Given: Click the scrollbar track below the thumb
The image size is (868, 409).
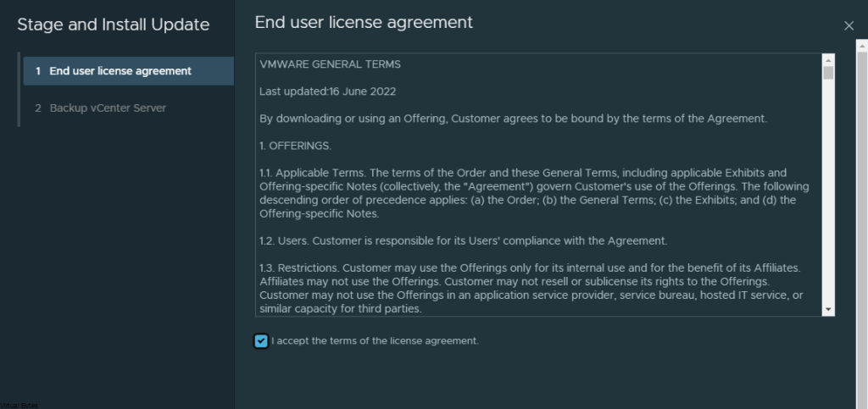Looking at the screenshot, I should click(x=828, y=195).
